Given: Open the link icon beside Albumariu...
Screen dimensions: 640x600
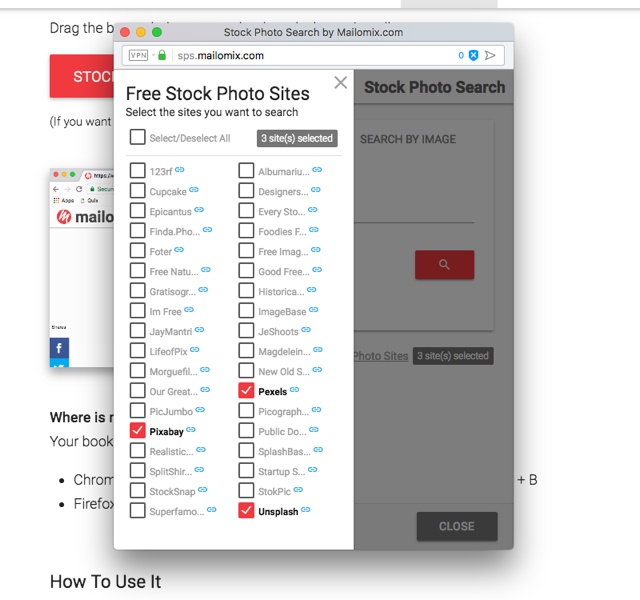Looking at the screenshot, I should (317, 170).
